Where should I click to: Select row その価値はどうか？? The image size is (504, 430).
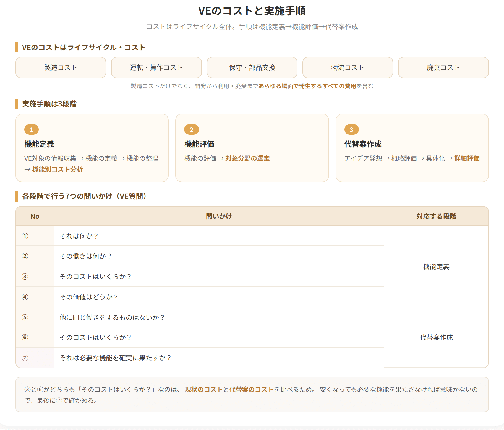coord(200,297)
